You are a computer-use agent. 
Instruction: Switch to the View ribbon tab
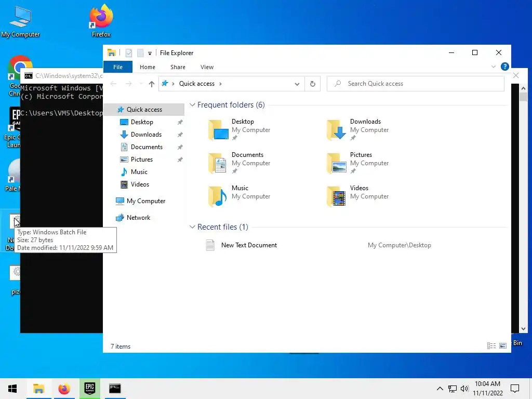pos(207,67)
